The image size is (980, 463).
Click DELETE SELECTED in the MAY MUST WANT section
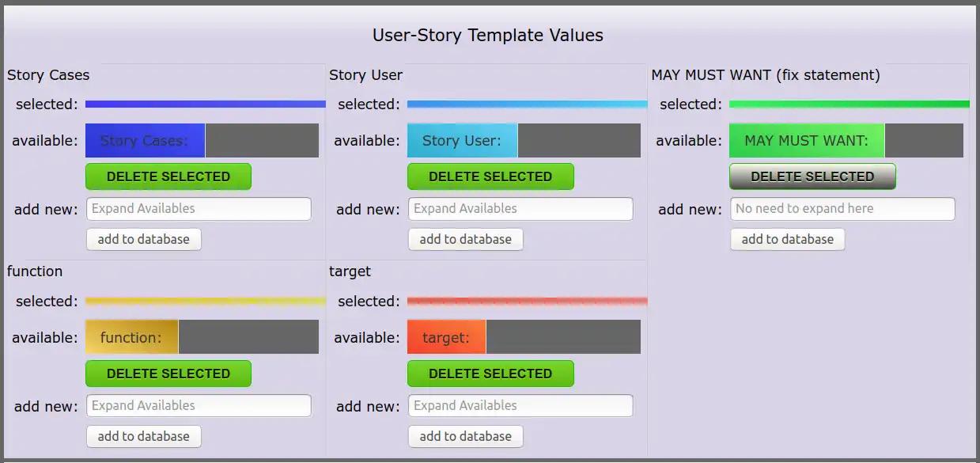812,176
